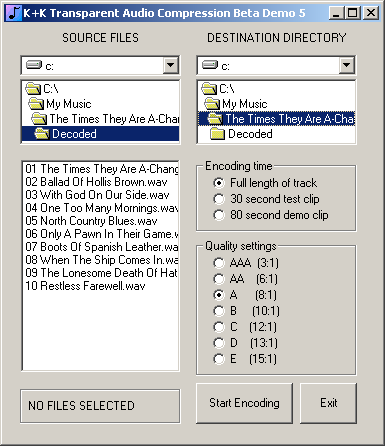Click the NO FILES SELECTED status box

pyautogui.click(x=100, y=406)
